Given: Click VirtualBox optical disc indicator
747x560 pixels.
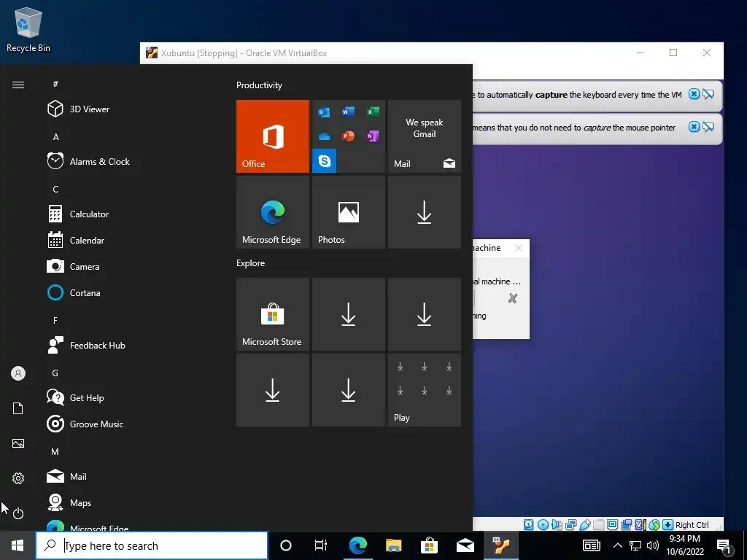Looking at the screenshot, I should 543,525.
